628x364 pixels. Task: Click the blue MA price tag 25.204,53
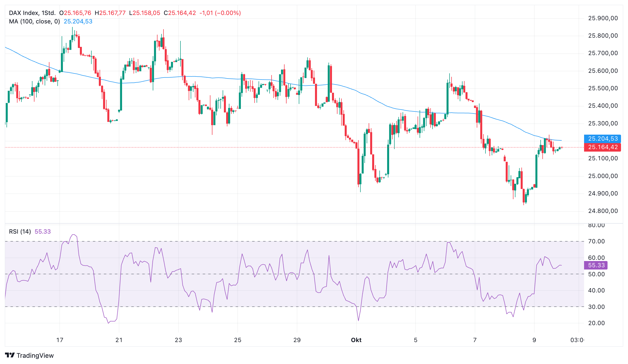point(603,139)
